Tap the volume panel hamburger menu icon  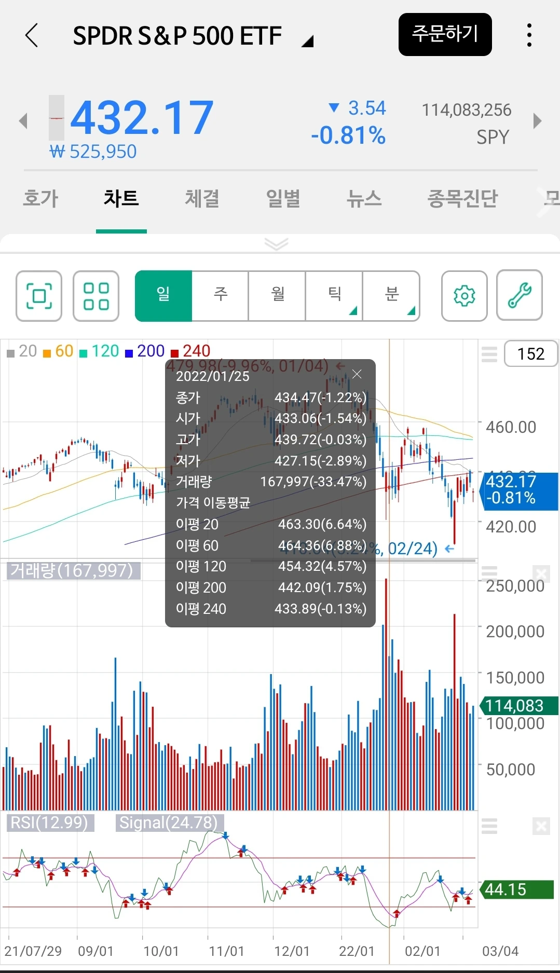pyautogui.click(x=489, y=573)
